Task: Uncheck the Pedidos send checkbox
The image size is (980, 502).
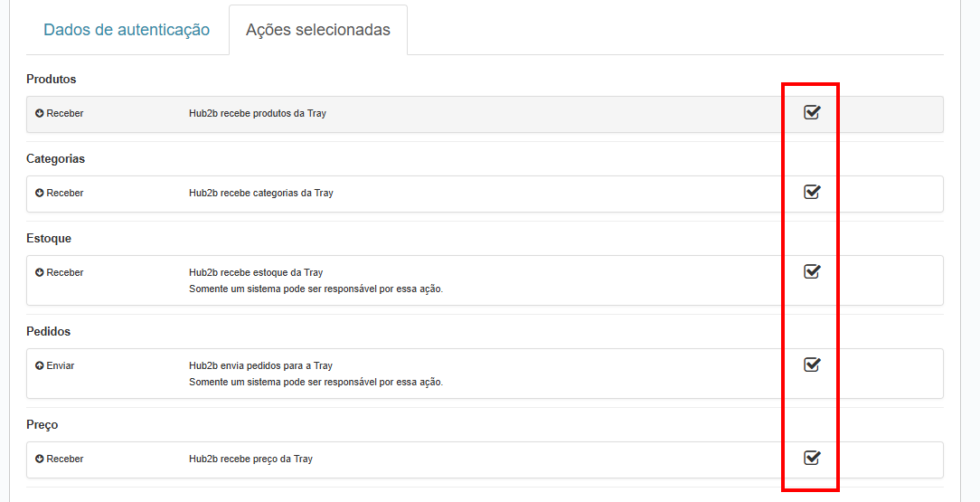Action: 812,365
